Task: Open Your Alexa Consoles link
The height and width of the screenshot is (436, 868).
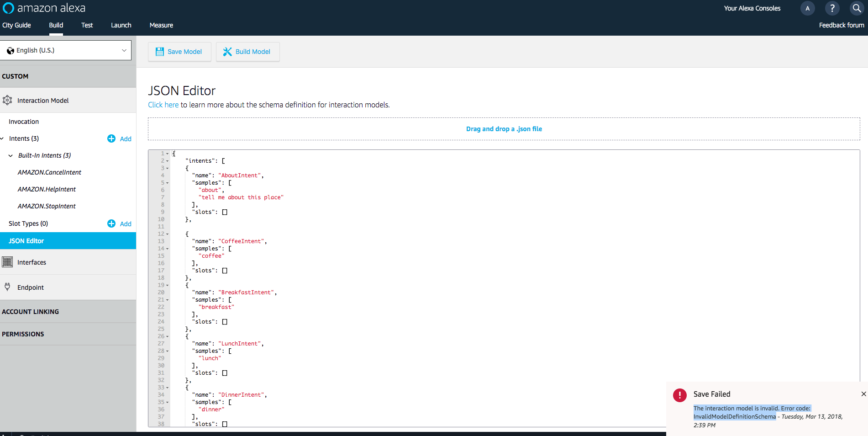Action: tap(752, 8)
